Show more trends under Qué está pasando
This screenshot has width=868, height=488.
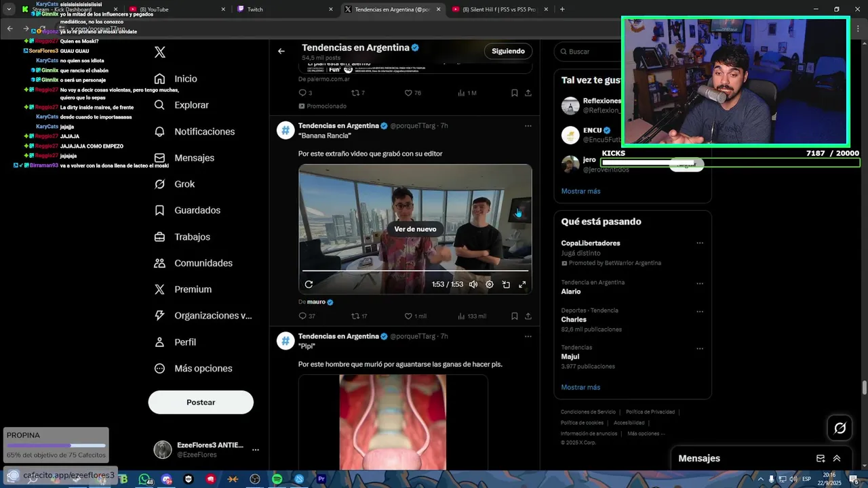[x=580, y=388]
